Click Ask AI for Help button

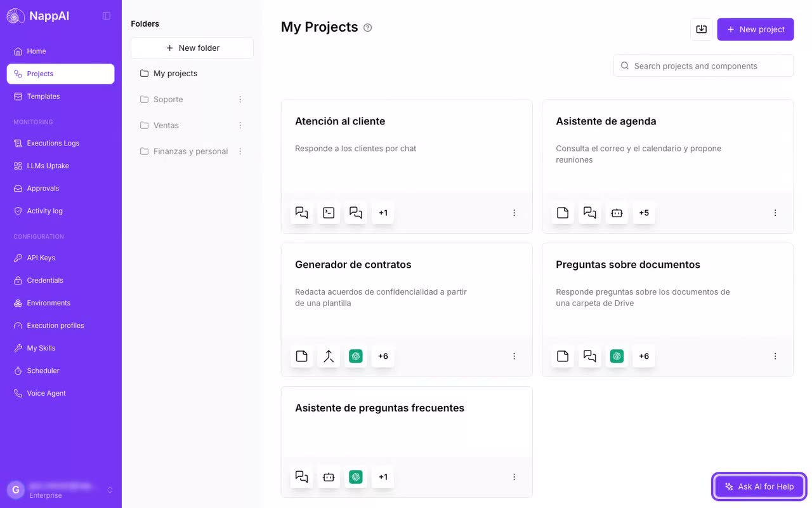click(x=759, y=487)
